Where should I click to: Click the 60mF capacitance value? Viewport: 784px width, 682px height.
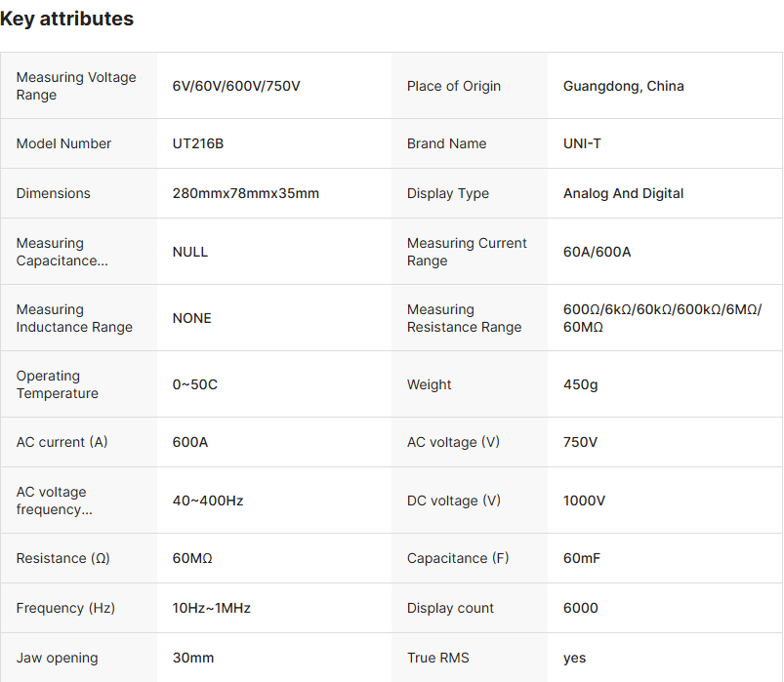click(584, 558)
